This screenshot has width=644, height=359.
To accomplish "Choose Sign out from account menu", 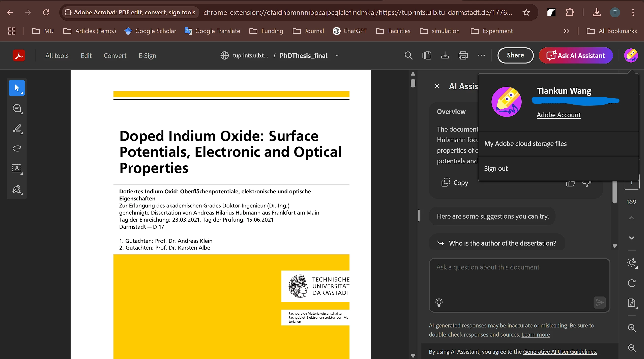I will point(496,169).
